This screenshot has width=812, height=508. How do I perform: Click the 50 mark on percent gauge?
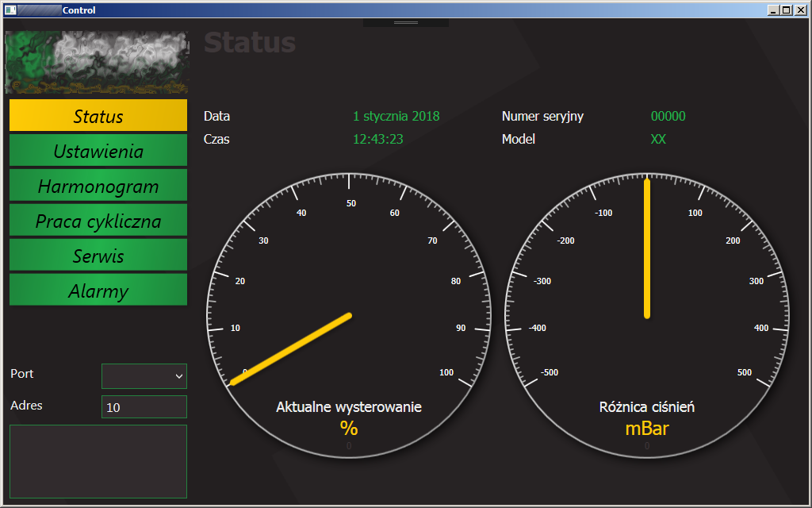click(351, 203)
